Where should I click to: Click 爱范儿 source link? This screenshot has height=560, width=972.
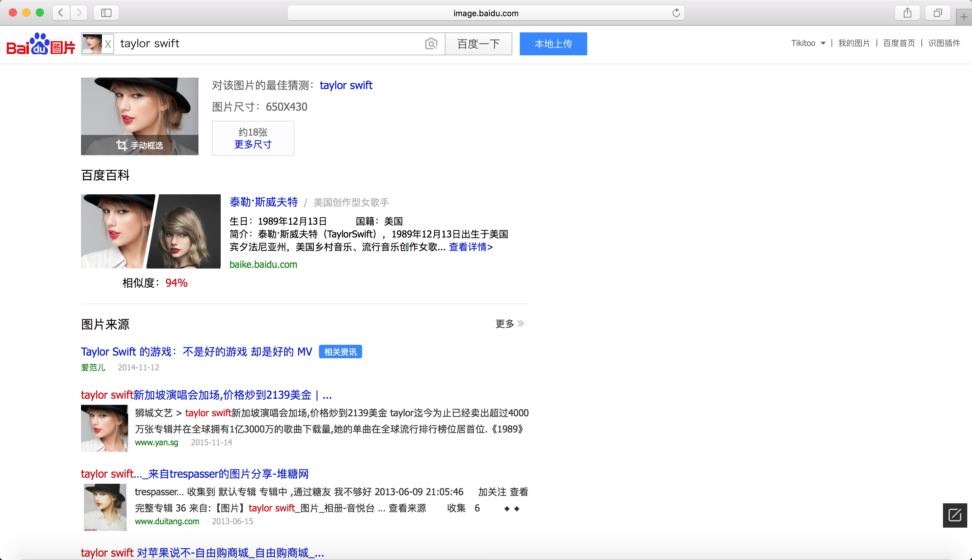tap(93, 368)
